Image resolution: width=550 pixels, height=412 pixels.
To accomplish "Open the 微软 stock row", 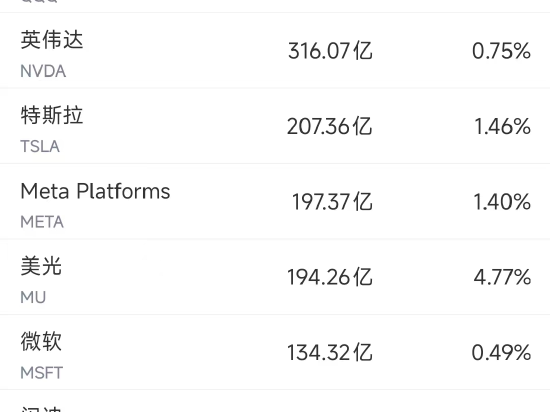I will tap(275, 352).
